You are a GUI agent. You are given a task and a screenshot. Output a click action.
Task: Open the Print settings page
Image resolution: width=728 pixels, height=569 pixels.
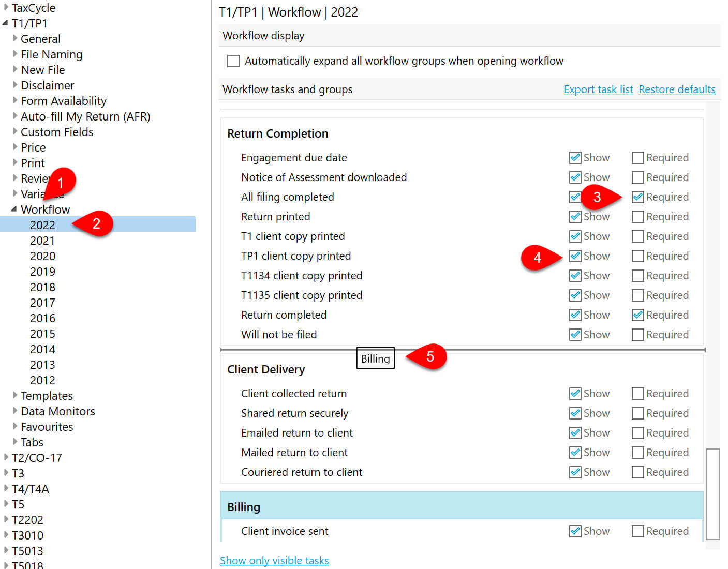pyautogui.click(x=33, y=163)
